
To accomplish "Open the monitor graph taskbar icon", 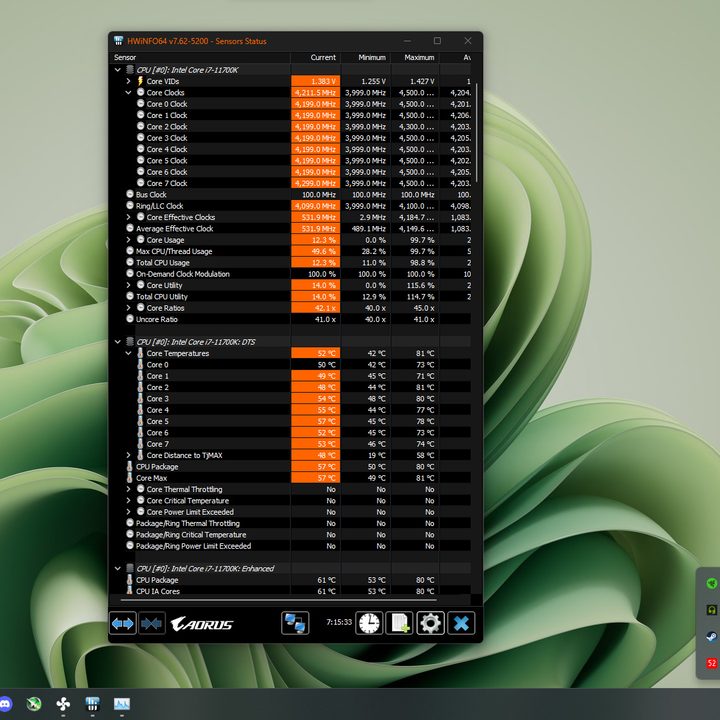I will (122, 703).
